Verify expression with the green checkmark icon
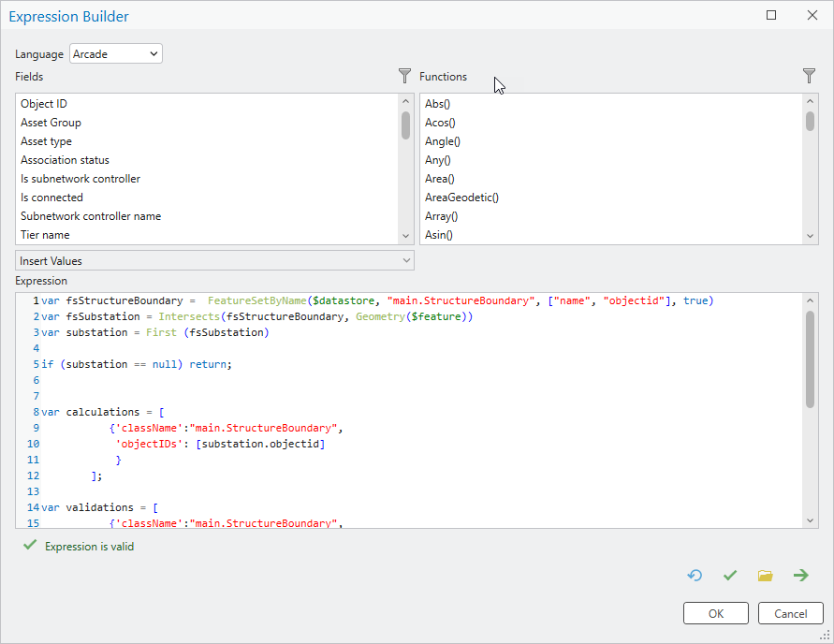Image resolution: width=834 pixels, height=644 pixels. click(730, 576)
